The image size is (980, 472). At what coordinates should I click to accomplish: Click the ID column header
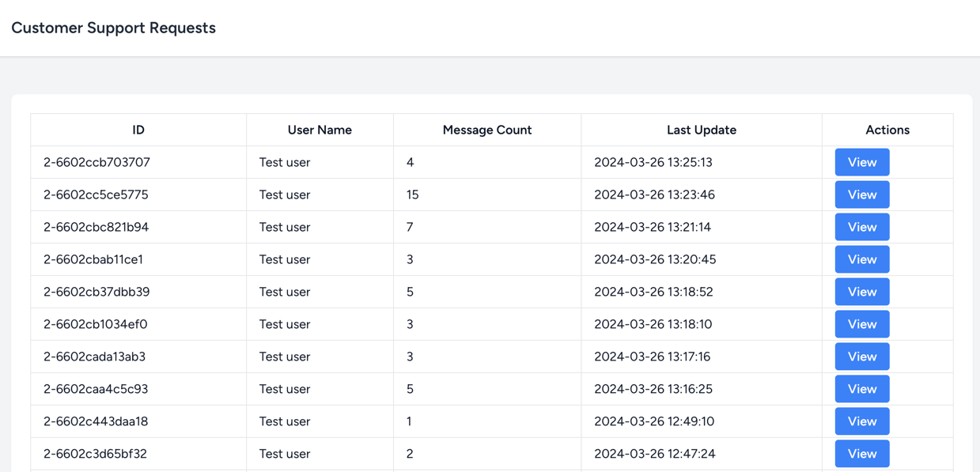(138, 130)
